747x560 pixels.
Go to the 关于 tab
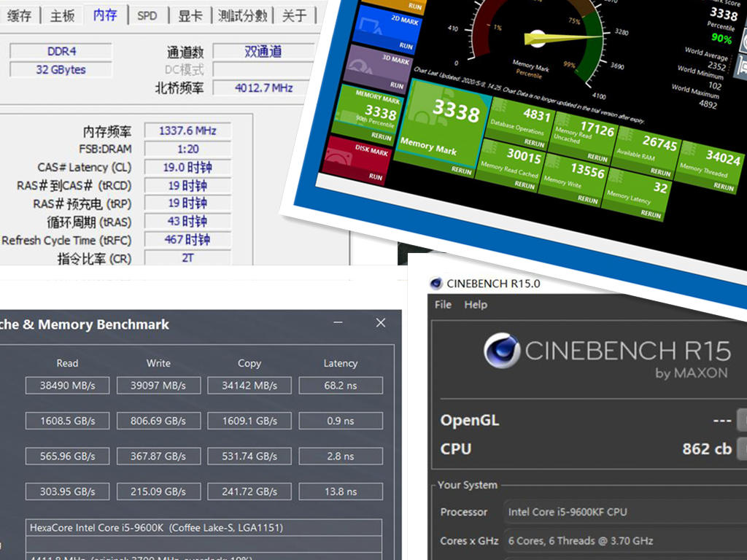(x=294, y=15)
